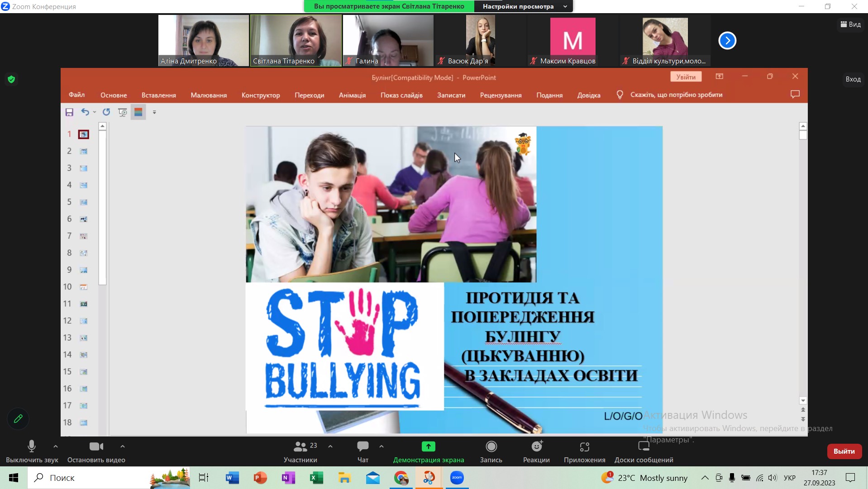Click the Windows search box Поиск
Image resolution: width=868 pixels, height=489 pixels.
(109, 478)
